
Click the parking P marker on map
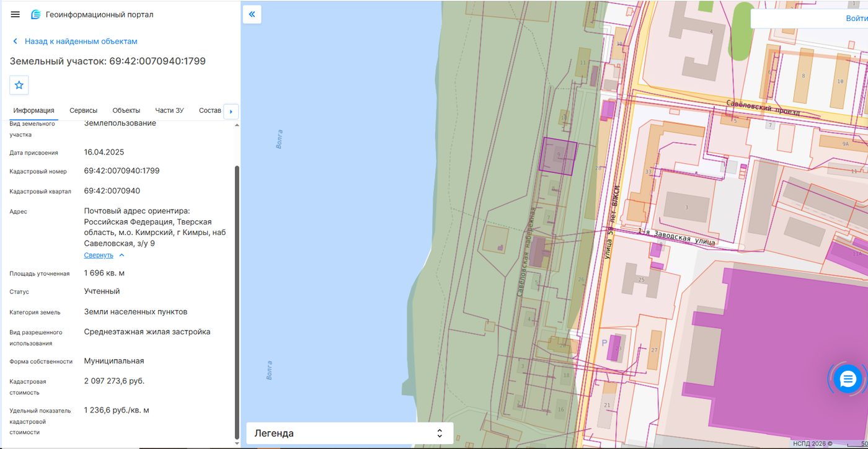[604, 343]
